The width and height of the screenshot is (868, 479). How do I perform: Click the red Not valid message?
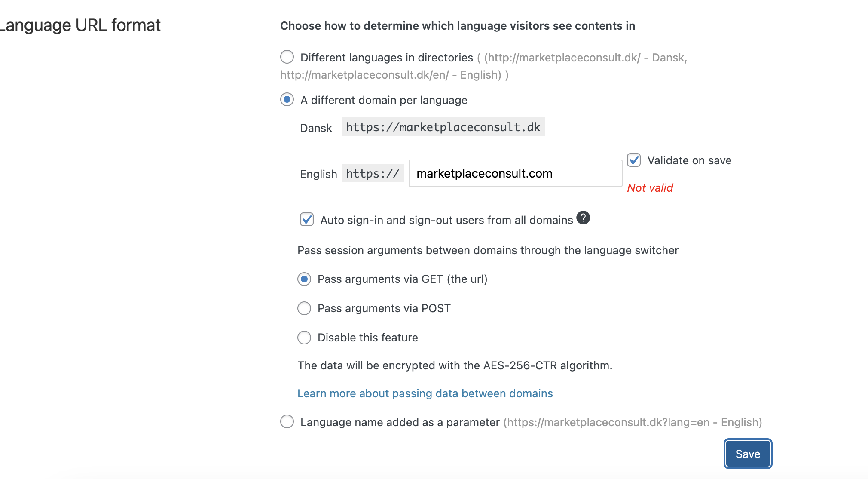click(x=650, y=188)
